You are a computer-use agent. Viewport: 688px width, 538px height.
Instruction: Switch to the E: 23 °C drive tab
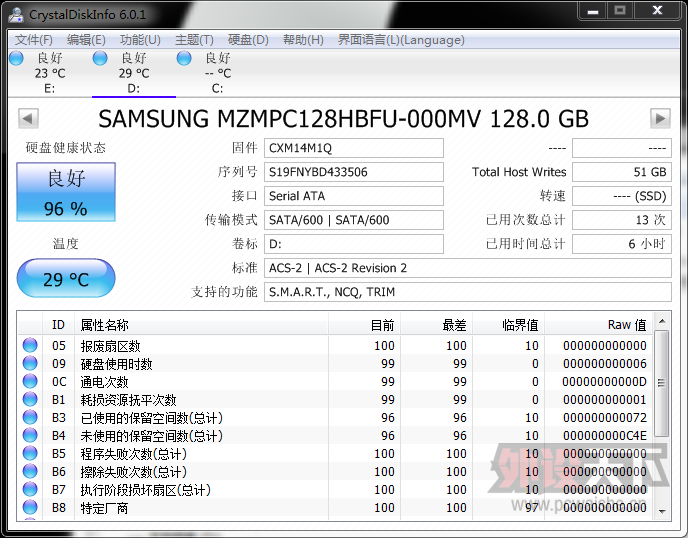click(50, 73)
